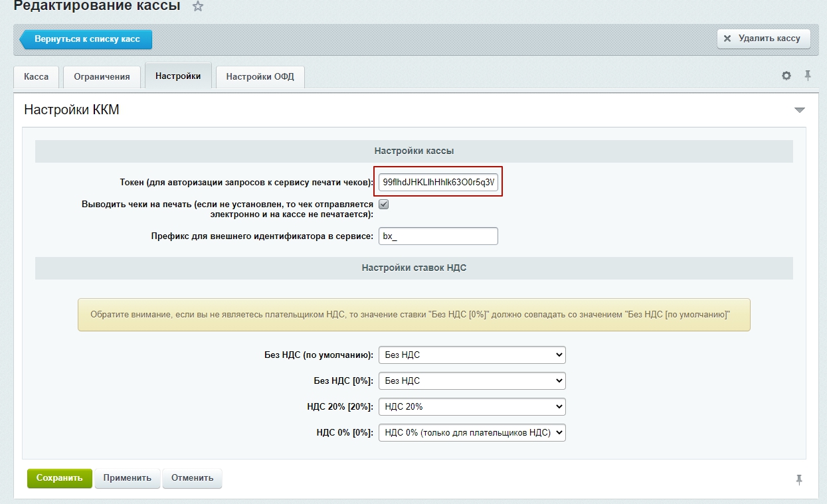827x504 pixels.
Task: Expand the НДС 20% [20%] dropdown
Action: coord(472,406)
